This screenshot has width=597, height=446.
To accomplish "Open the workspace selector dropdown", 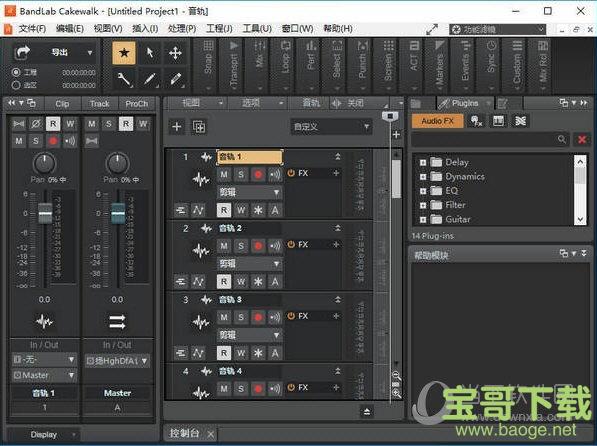I will coord(497,29).
